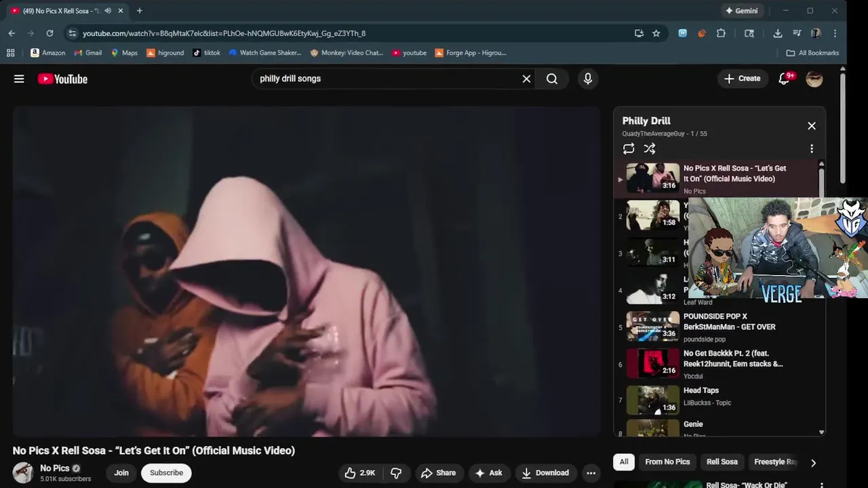Select the From No Pics chip
Screen dimensions: 868x488
(x=667, y=462)
